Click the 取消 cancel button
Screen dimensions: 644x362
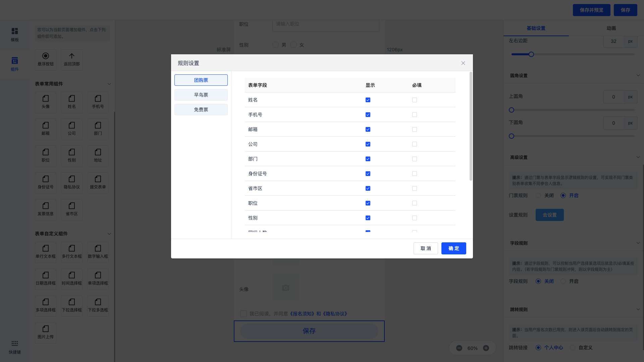pos(426,248)
